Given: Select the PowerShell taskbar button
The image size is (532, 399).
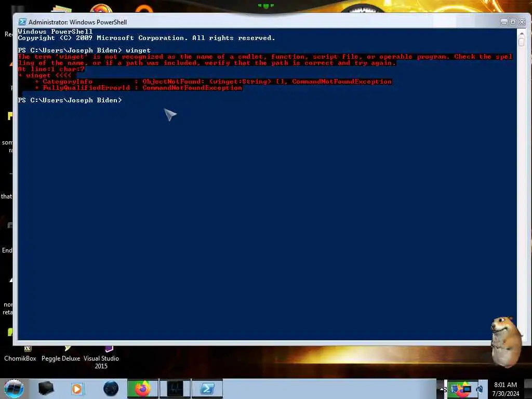Looking at the screenshot, I should 207,389.
